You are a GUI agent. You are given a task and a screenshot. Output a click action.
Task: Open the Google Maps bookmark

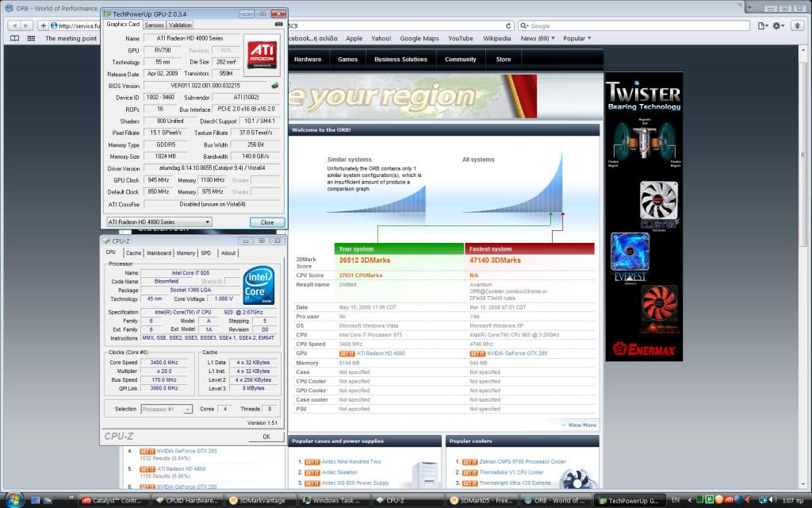coord(419,38)
